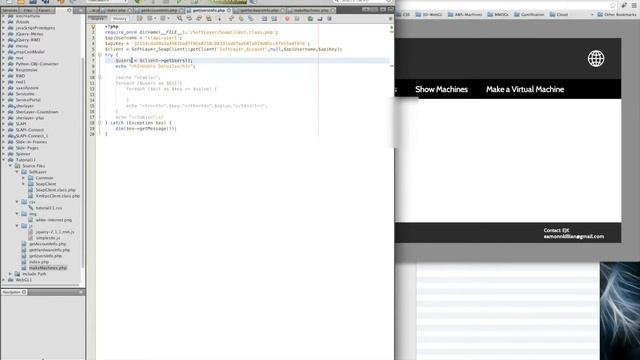
Task: Click the last icon in editor toolbar
Action: [x=329, y=18]
